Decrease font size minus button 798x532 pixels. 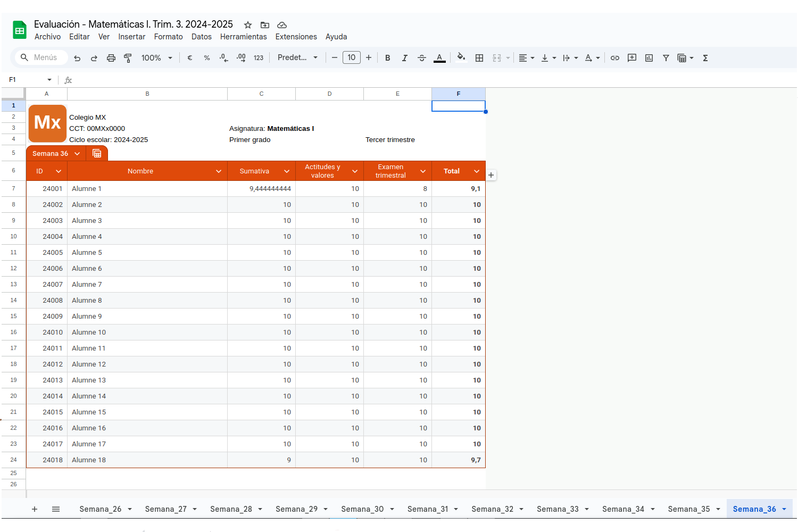(x=335, y=57)
